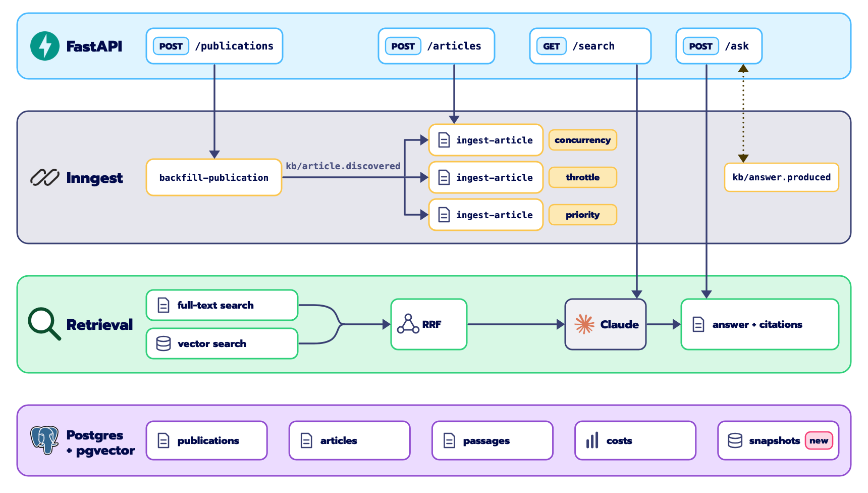868x493 pixels.
Task: Click the vector search label
Action: tap(212, 343)
